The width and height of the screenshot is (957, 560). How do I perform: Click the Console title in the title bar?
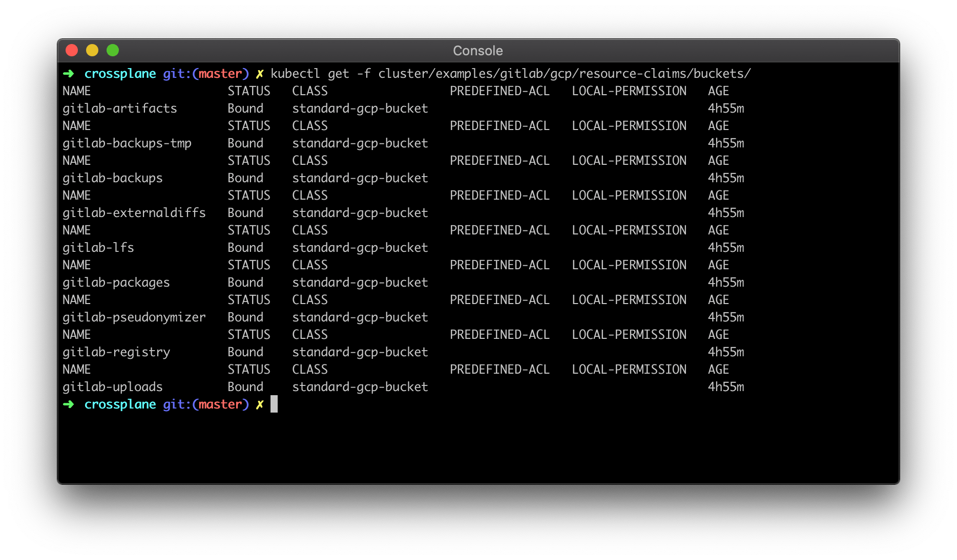click(478, 51)
